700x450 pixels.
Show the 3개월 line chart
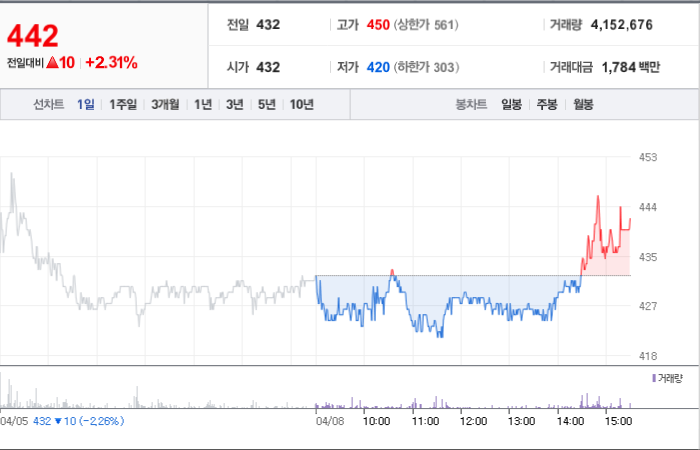(x=165, y=104)
